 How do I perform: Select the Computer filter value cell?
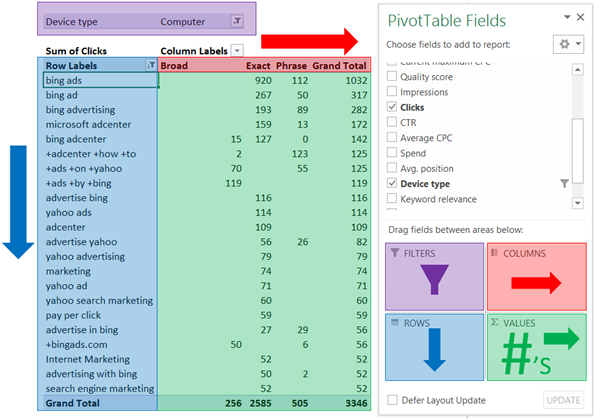(x=183, y=21)
